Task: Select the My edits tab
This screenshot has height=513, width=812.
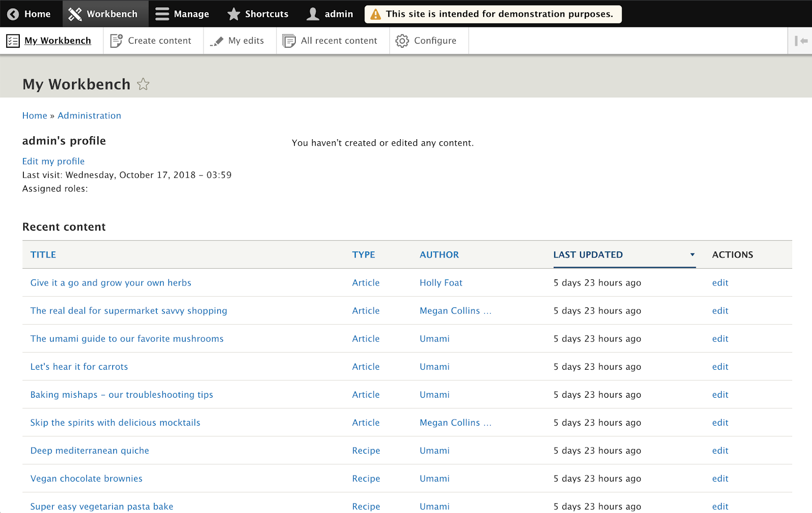Action: pyautogui.click(x=240, y=41)
